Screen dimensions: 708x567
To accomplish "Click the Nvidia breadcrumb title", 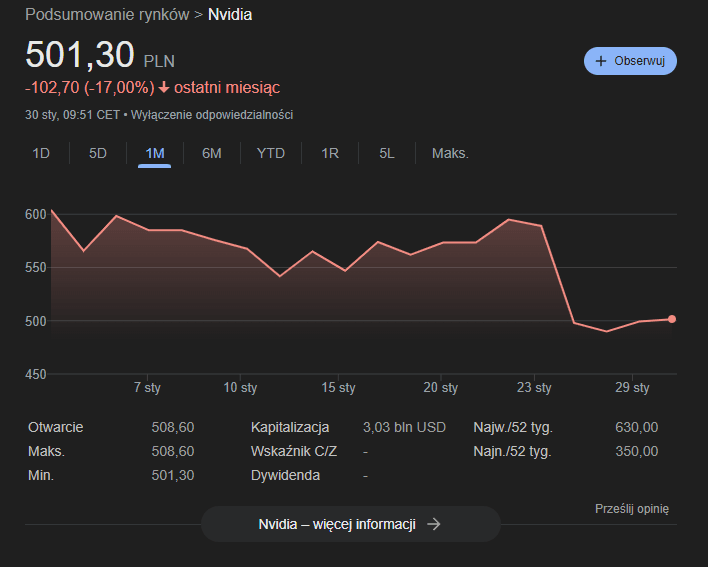I will (230, 15).
